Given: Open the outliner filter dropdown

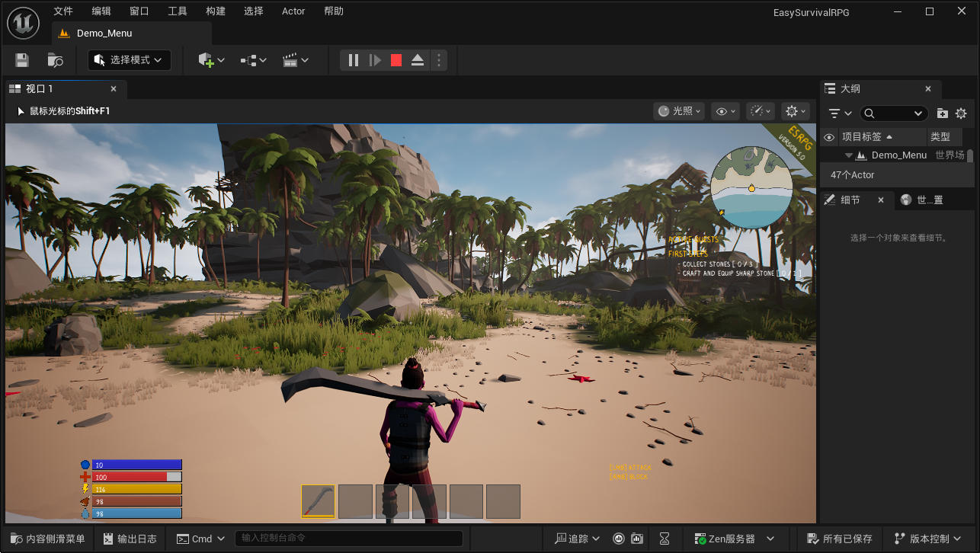Looking at the screenshot, I should (x=840, y=113).
